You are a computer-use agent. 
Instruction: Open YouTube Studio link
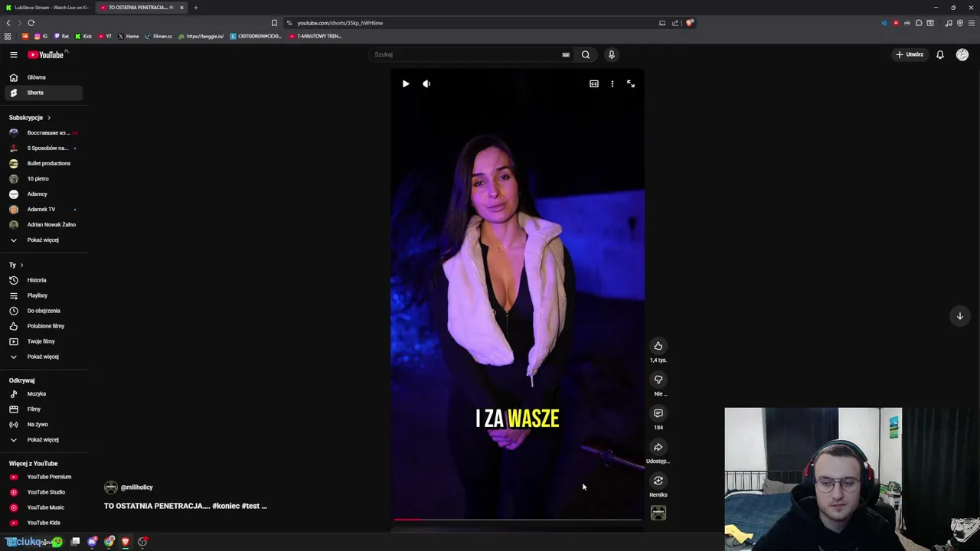tap(44, 492)
